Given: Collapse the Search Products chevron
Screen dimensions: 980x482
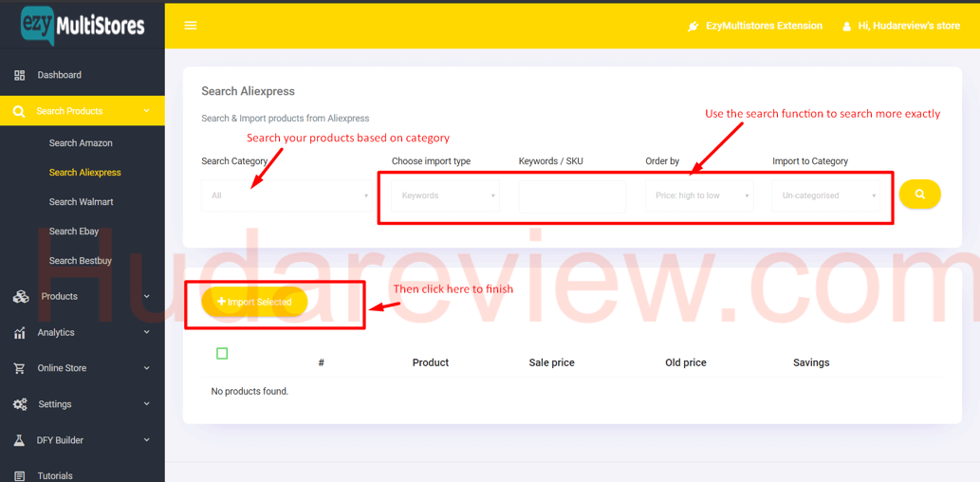Looking at the screenshot, I should pos(146,111).
